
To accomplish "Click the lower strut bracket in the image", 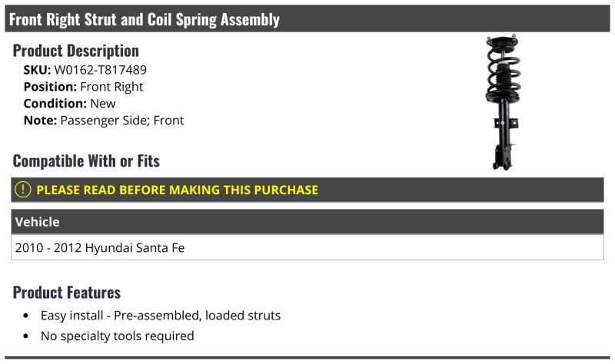I will click(504, 157).
